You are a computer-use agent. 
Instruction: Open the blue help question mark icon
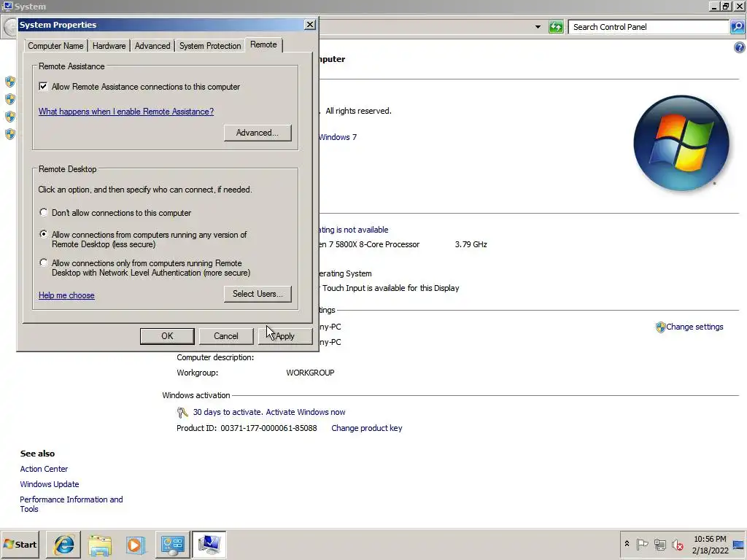pyautogui.click(x=740, y=47)
